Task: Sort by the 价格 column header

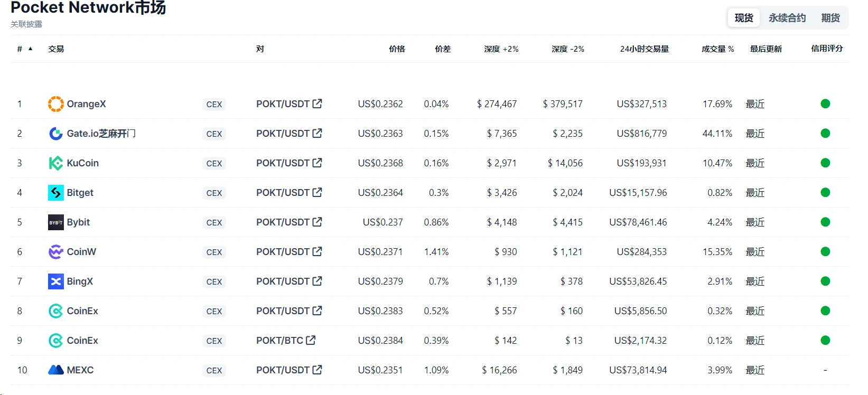Action: click(396, 49)
